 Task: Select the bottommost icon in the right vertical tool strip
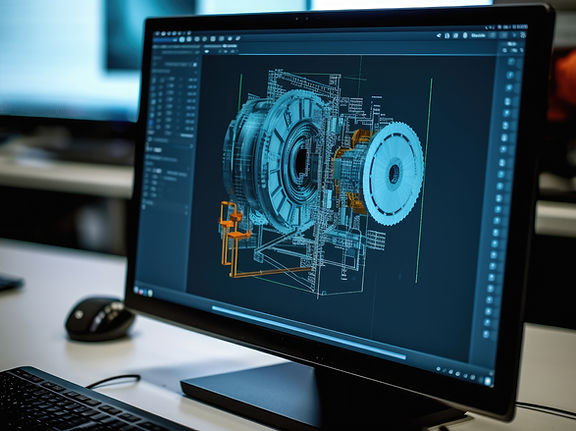click(486, 334)
